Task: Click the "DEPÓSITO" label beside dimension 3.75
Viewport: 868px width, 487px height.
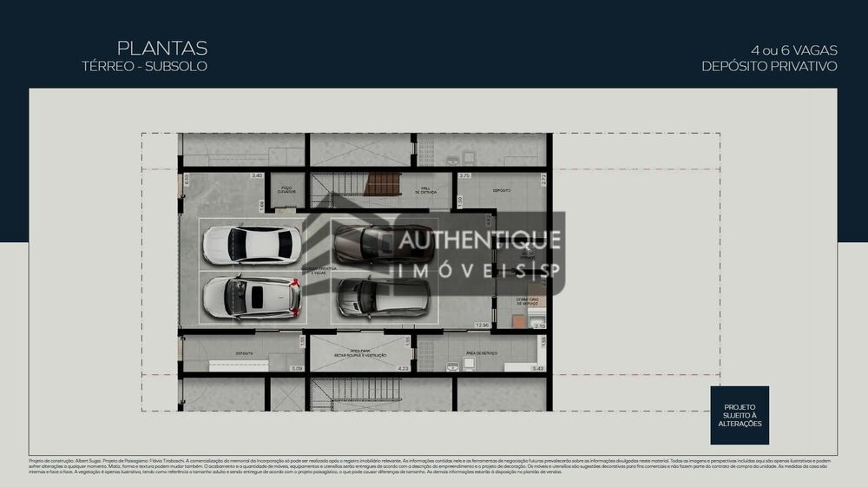Action: point(502,190)
